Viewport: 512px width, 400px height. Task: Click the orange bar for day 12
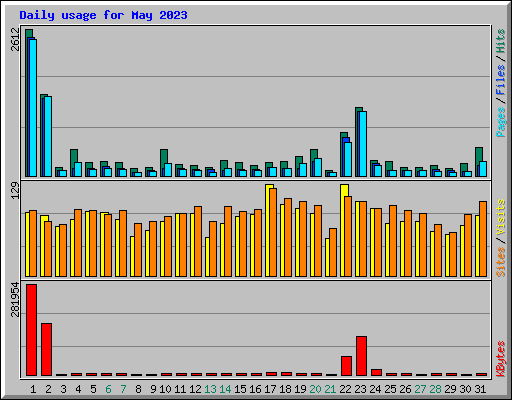(198, 241)
